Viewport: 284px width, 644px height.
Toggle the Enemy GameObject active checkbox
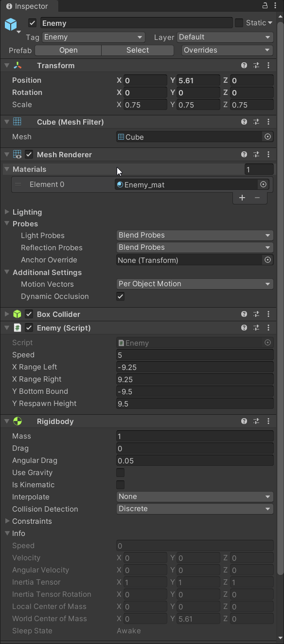pos(33,23)
